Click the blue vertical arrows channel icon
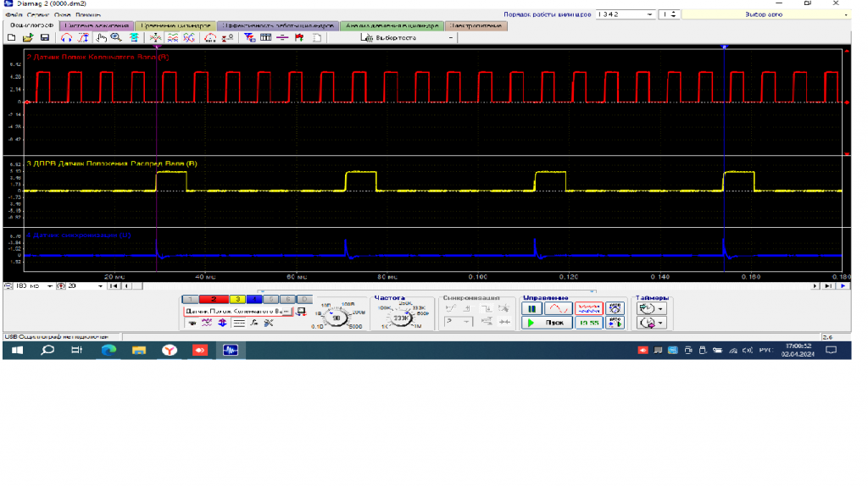 click(x=223, y=323)
